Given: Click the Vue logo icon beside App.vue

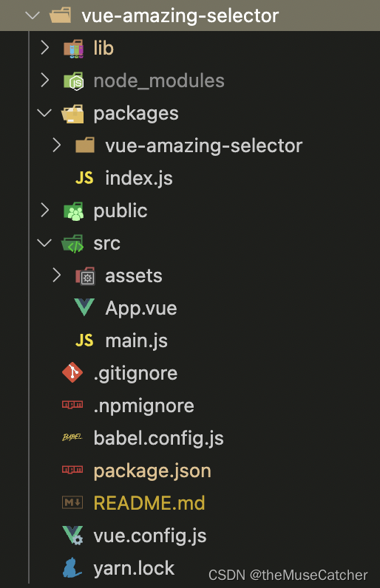Looking at the screenshot, I should point(84,308).
